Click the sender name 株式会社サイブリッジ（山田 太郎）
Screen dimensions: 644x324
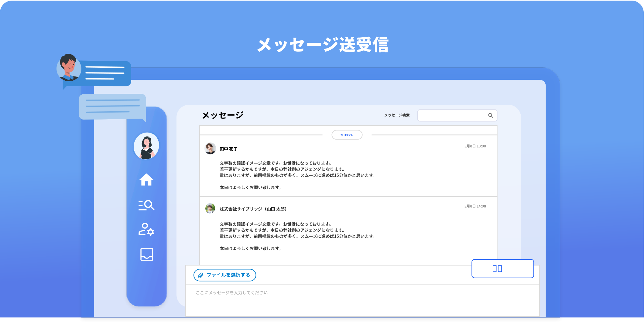pyautogui.click(x=253, y=209)
